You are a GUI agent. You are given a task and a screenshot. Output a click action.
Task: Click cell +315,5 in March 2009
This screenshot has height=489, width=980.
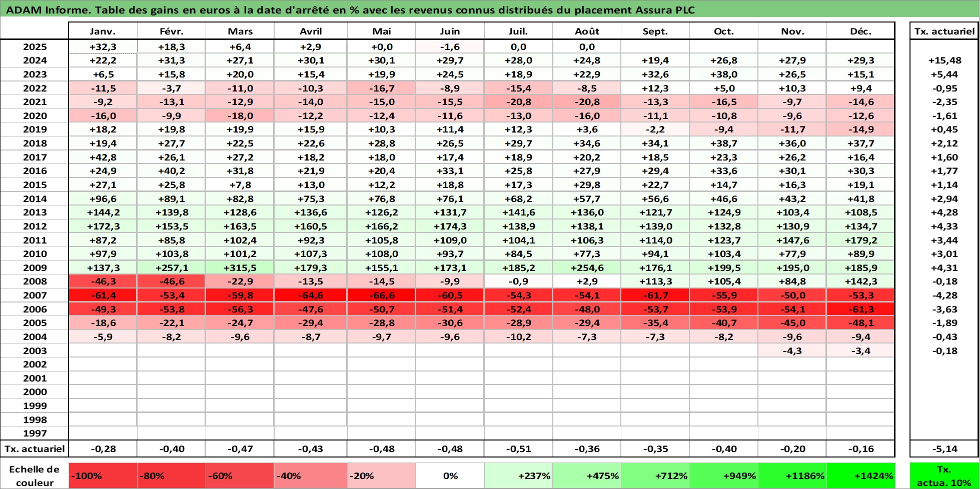(240, 267)
